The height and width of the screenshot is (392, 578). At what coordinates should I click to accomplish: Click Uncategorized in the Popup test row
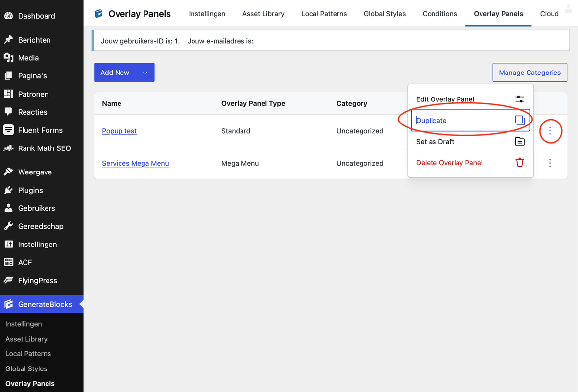(360, 131)
